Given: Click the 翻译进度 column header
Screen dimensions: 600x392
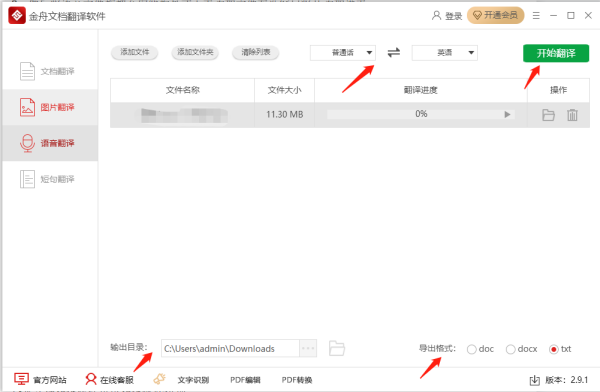Looking at the screenshot, I should click(x=421, y=90).
